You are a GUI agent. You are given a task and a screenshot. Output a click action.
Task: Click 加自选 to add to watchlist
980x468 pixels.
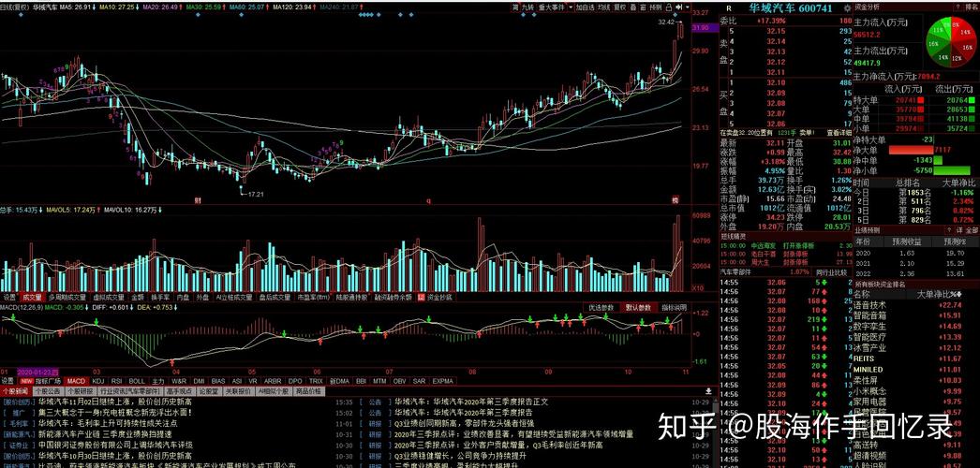click(x=585, y=7)
